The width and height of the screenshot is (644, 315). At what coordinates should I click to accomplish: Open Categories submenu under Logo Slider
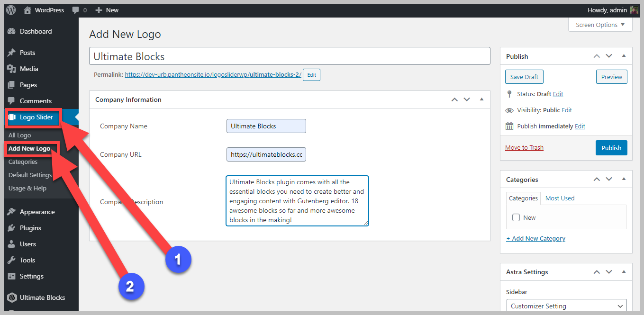click(x=23, y=162)
